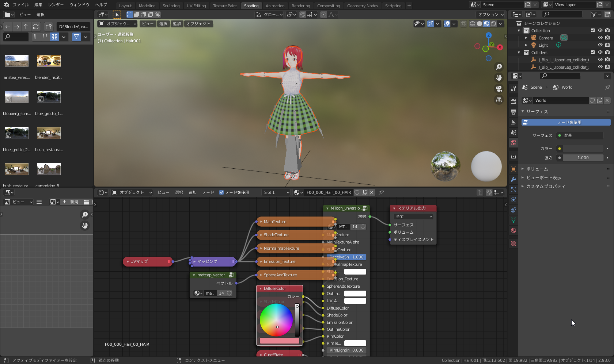Click the pink DiffuseColor color swatch
The height and width of the screenshot is (364, 614).
[279, 341]
